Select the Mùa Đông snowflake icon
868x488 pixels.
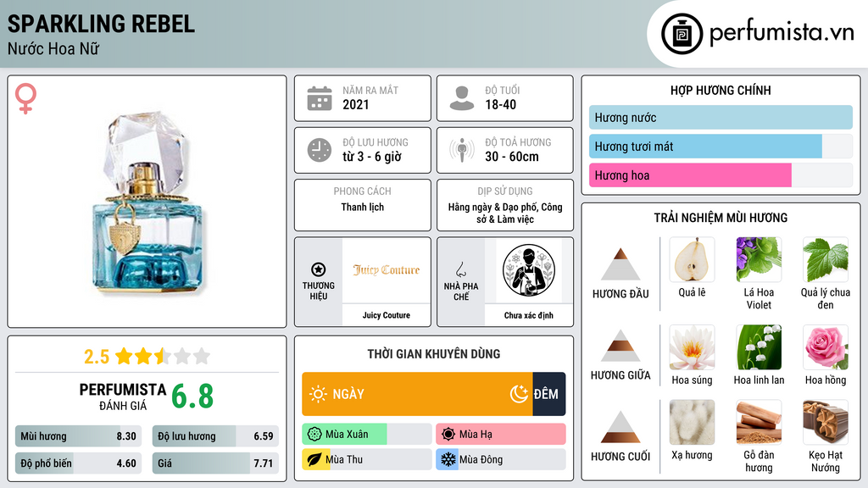click(x=448, y=459)
